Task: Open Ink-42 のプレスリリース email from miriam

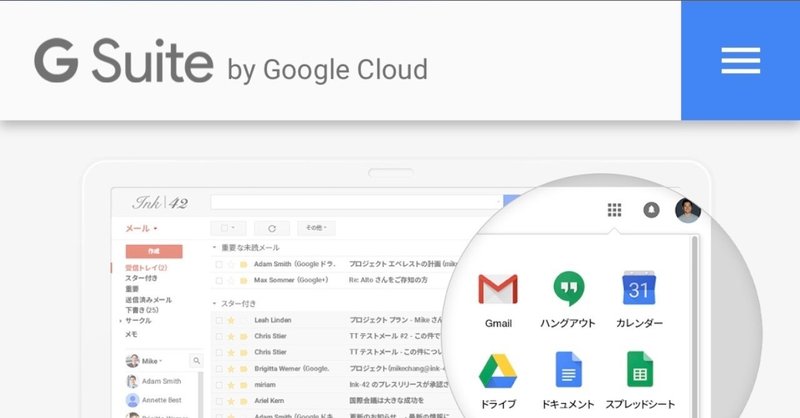Action: pyautogui.click(x=399, y=384)
